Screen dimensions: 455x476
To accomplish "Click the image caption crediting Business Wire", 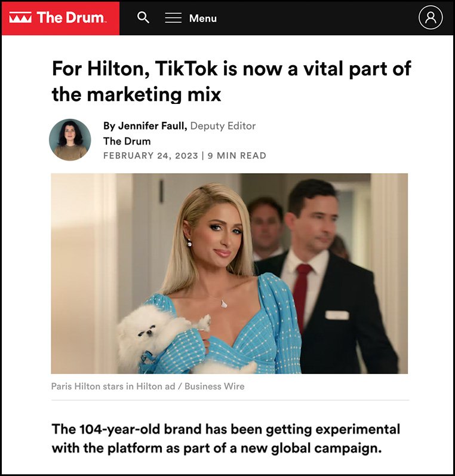I will 147,386.
